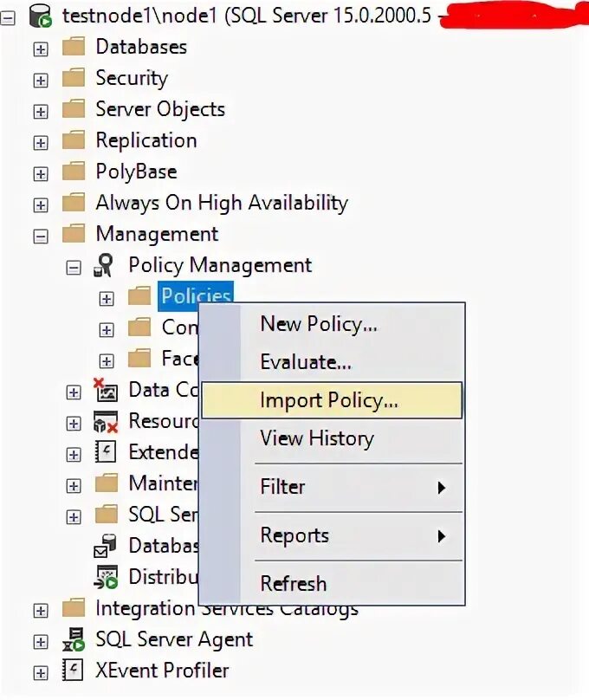
Task: Click the server instance icon for testnode1\node1
Action: [x=40, y=16]
